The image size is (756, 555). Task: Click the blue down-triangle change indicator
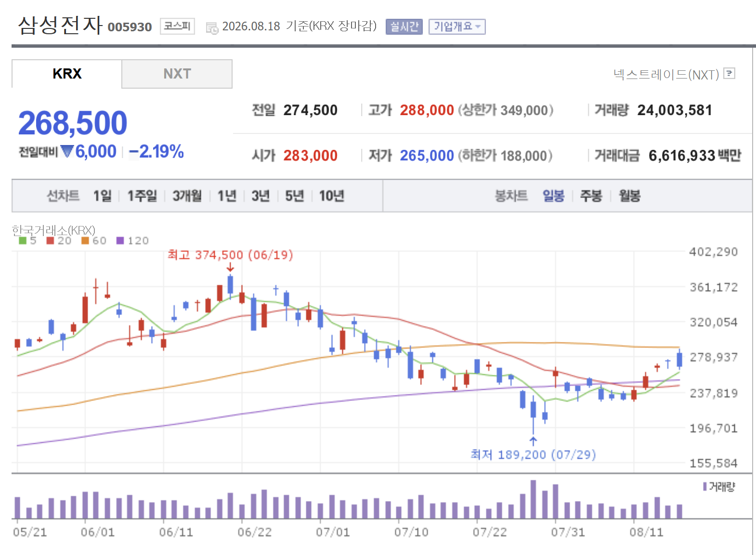[x=67, y=152]
